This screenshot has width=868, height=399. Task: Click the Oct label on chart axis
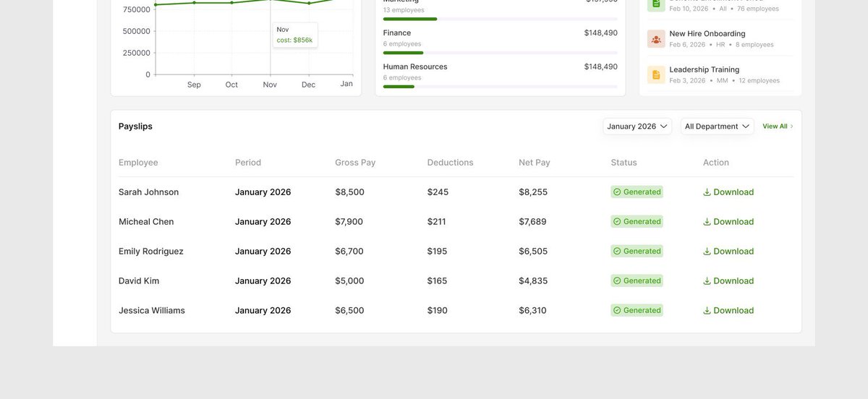tap(231, 85)
